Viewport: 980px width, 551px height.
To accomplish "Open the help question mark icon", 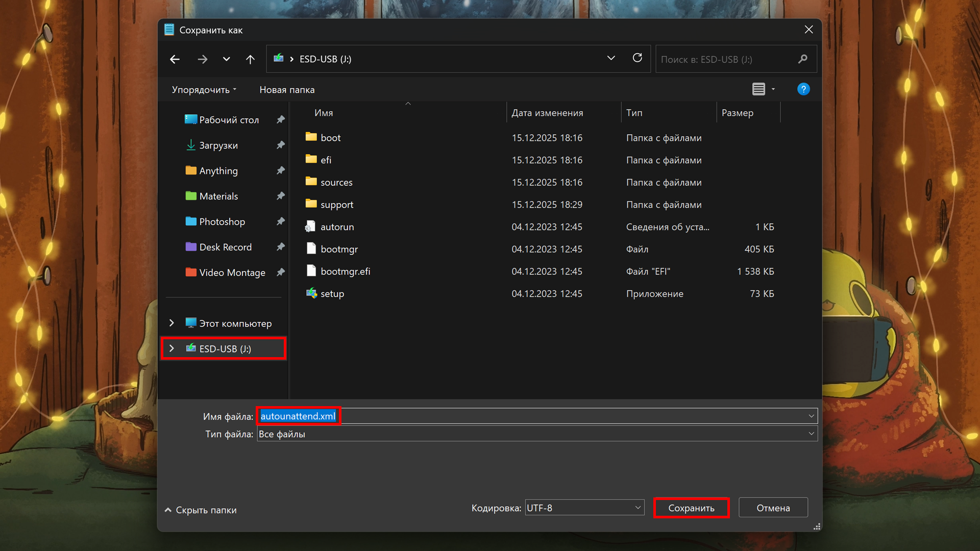I will pos(803,89).
